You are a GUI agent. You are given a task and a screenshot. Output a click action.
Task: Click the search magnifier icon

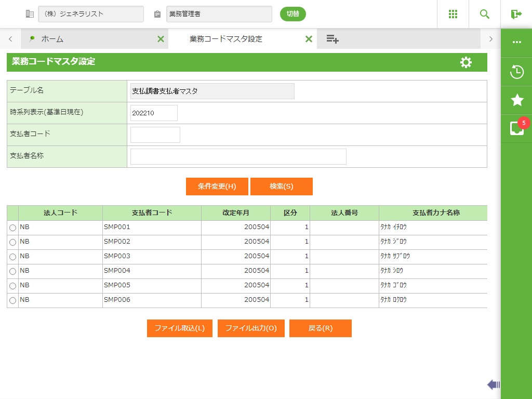tap(485, 14)
